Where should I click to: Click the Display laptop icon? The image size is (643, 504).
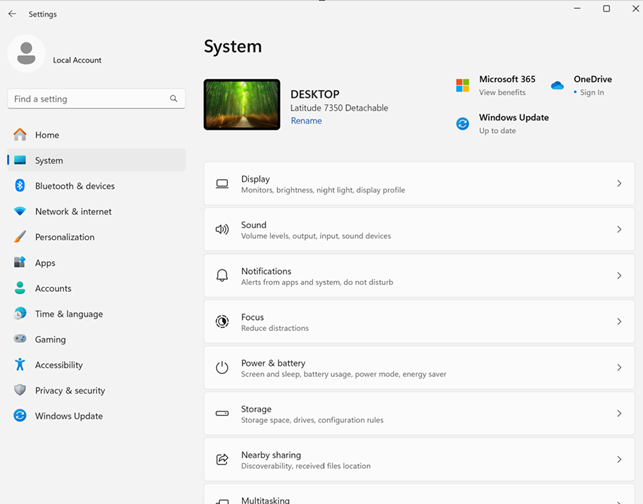[222, 184]
